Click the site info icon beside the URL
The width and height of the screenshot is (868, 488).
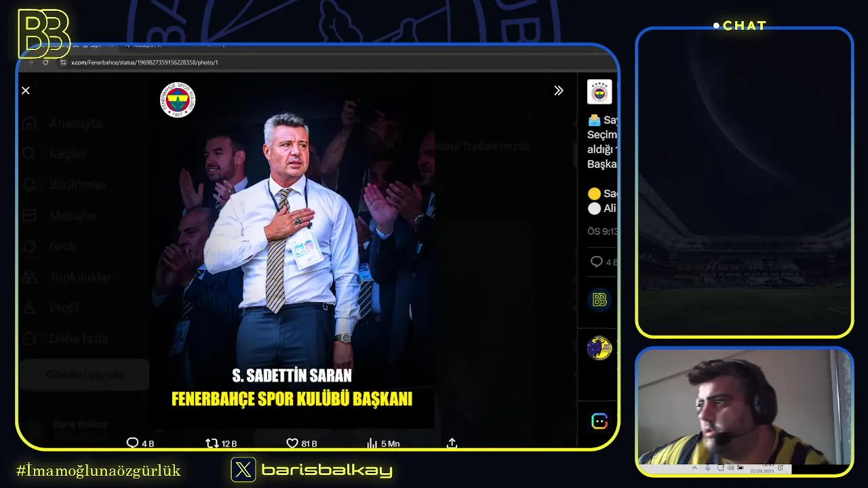[63, 62]
